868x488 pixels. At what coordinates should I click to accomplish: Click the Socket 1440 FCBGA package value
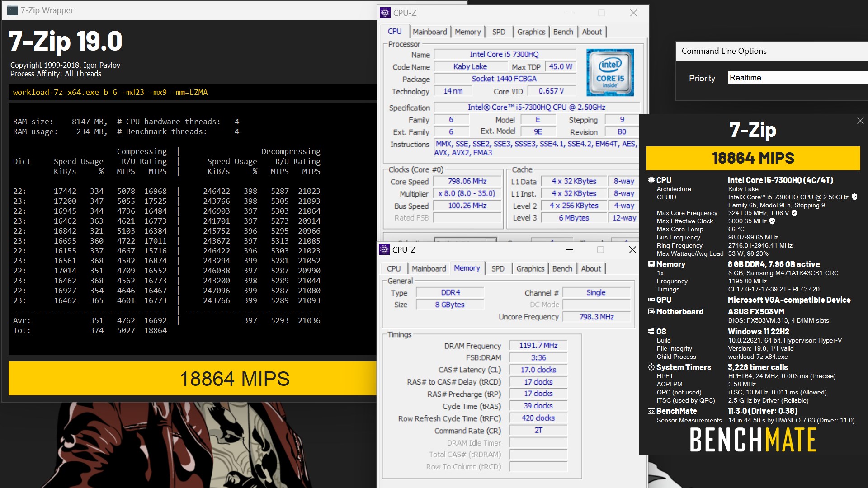504,79
